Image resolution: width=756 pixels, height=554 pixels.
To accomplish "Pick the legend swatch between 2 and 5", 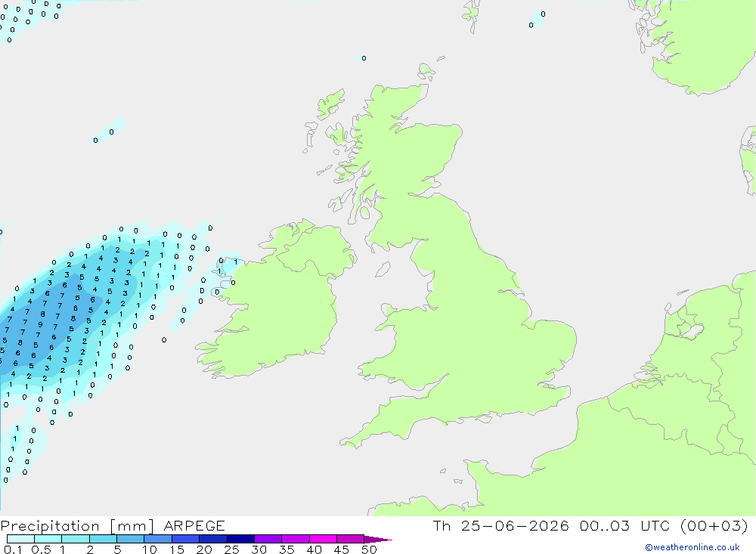I will pyautogui.click(x=103, y=539).
